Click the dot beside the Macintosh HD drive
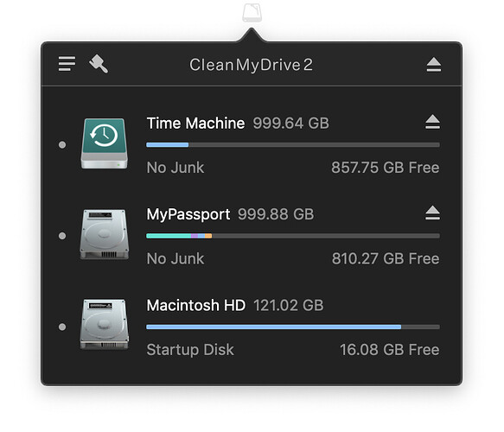 62,327
